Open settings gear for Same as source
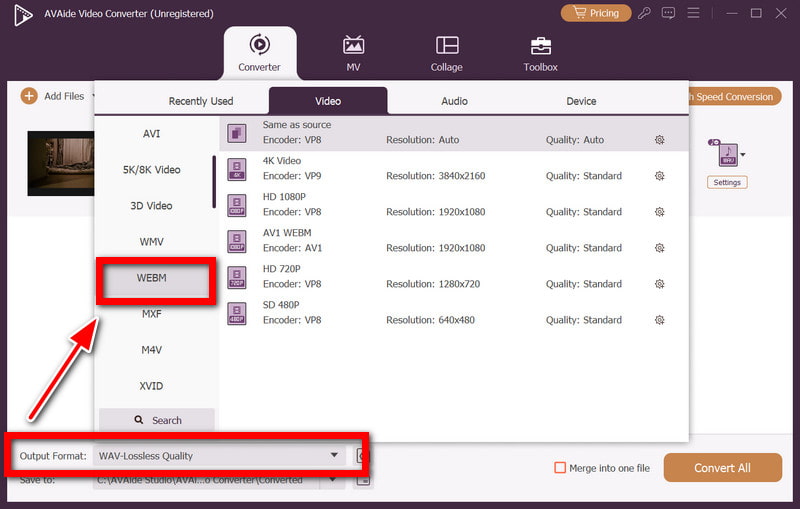 (660, 140)
